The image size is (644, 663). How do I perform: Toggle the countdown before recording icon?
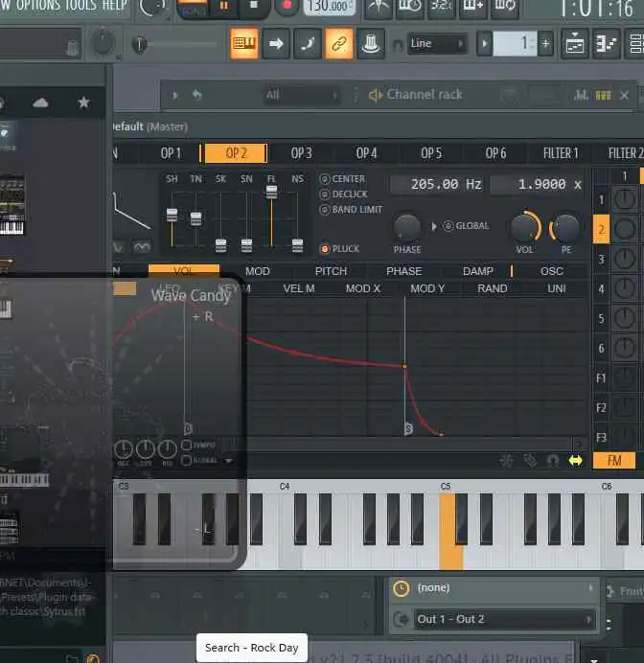coord(442,8)
